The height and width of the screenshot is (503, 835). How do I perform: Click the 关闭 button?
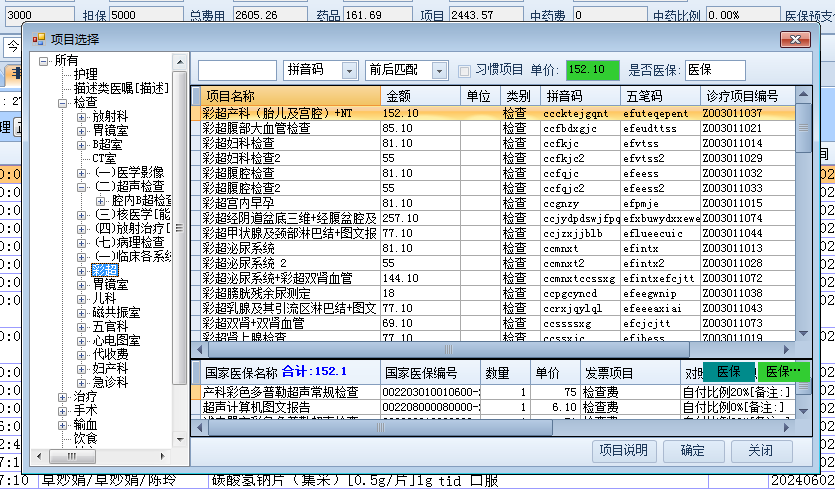(761, 451)
